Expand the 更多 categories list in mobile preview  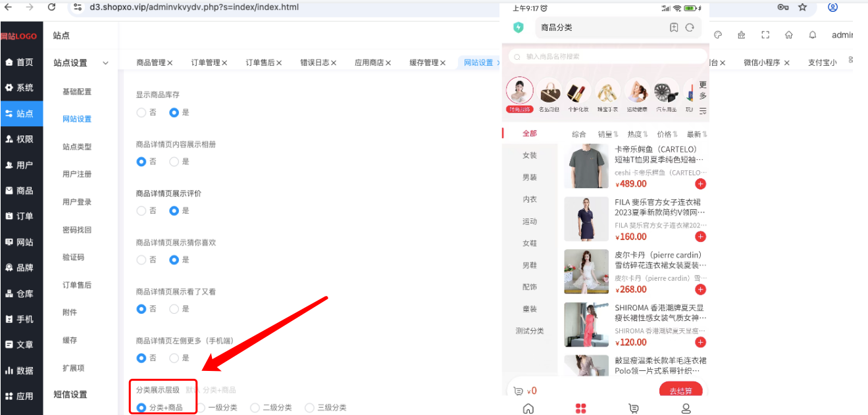pyautogui.click(x=703, y=98)
